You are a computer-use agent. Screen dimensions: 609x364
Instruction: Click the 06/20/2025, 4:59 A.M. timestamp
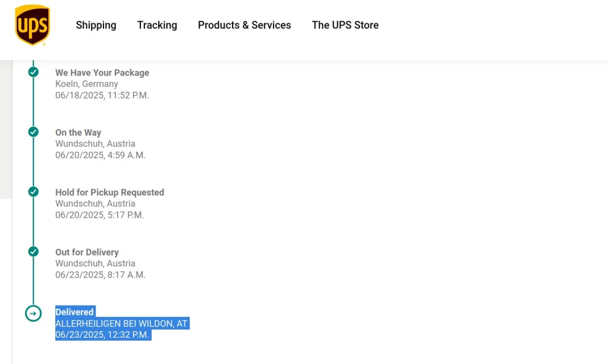[x=101, y=155]
